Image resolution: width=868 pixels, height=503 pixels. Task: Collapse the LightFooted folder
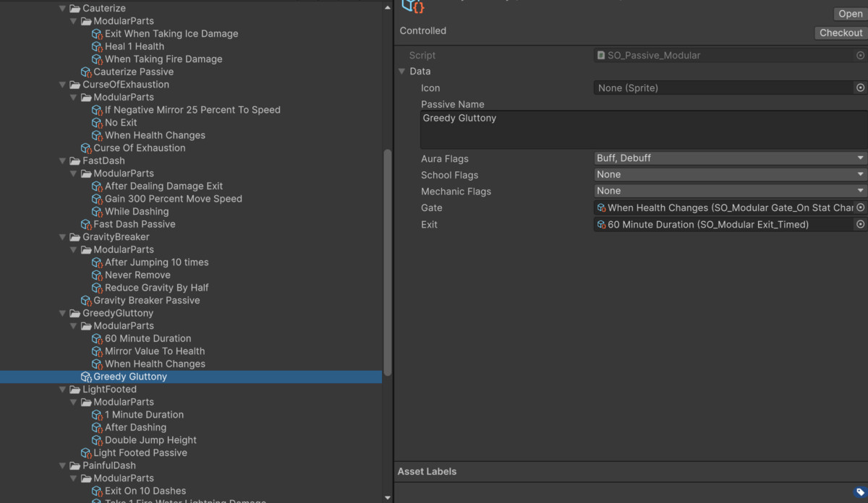(63, 390)
